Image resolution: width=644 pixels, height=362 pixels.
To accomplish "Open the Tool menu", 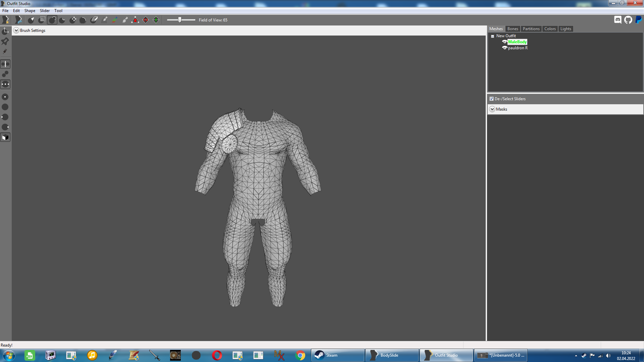I will click(58, 11).
